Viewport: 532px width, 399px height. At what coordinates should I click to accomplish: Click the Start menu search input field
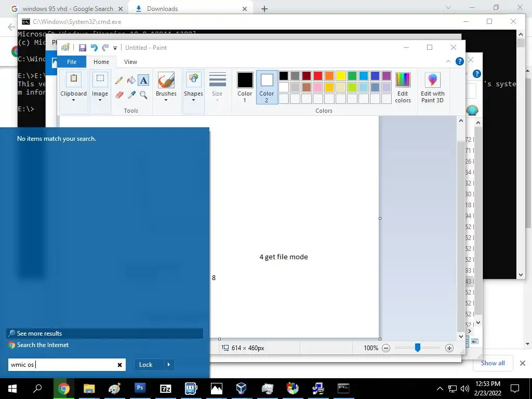click(x=67, y=365)
